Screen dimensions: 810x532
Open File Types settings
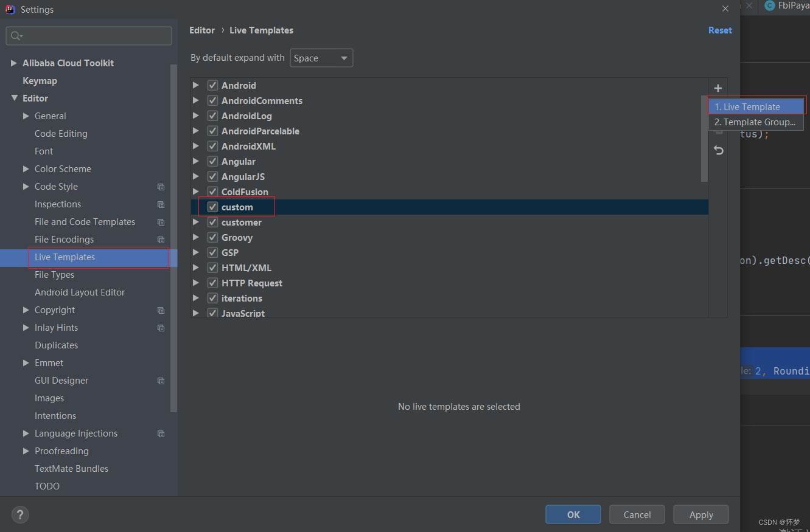[54, 275]
